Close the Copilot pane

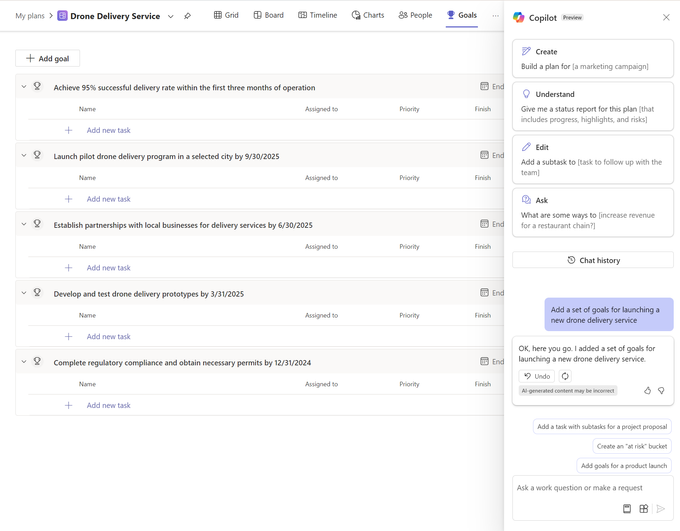click(666, 17)
